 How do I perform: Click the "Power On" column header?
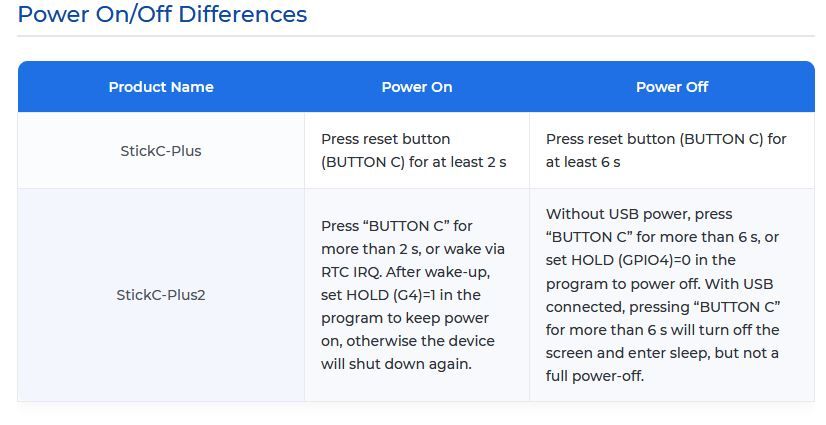[x=416, y=87]
